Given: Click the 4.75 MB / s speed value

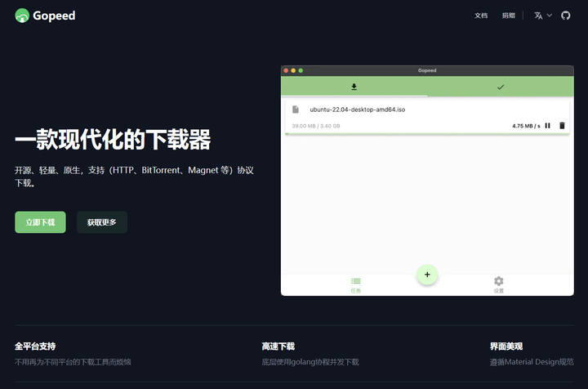Looking at the screenshot, I should pyautogui.click(x=526, y=126).
